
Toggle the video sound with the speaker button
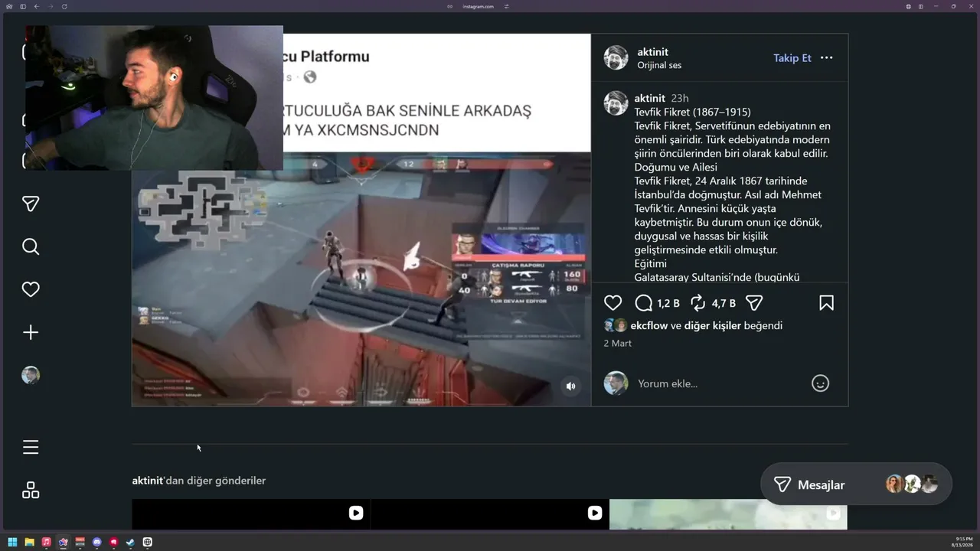(570, 386)
